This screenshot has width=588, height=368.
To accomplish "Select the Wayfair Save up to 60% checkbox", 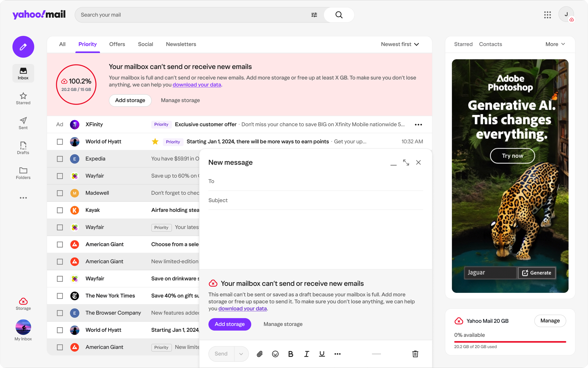I will [60, 176].
